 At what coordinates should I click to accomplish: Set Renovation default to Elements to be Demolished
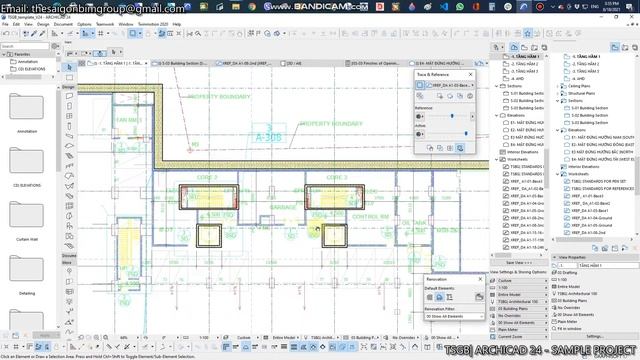click(x=439, y=297)
